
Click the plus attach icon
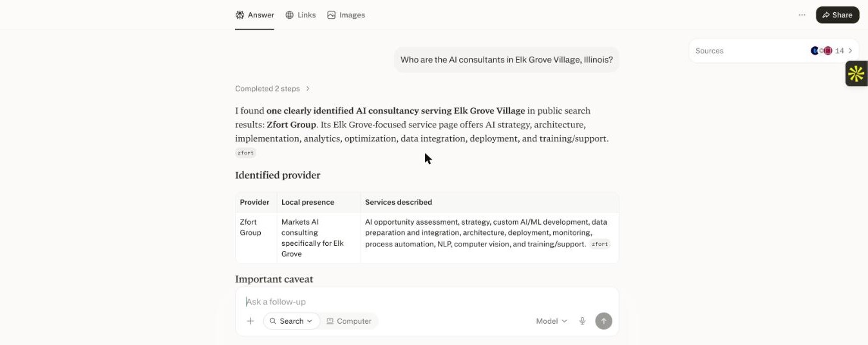(250, 321)
